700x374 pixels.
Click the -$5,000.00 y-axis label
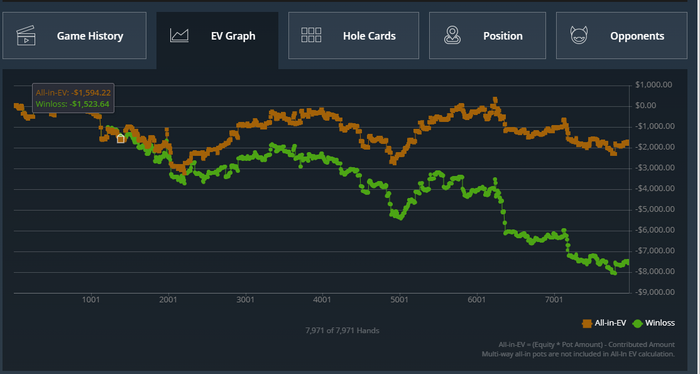click(x=655, y=209)
